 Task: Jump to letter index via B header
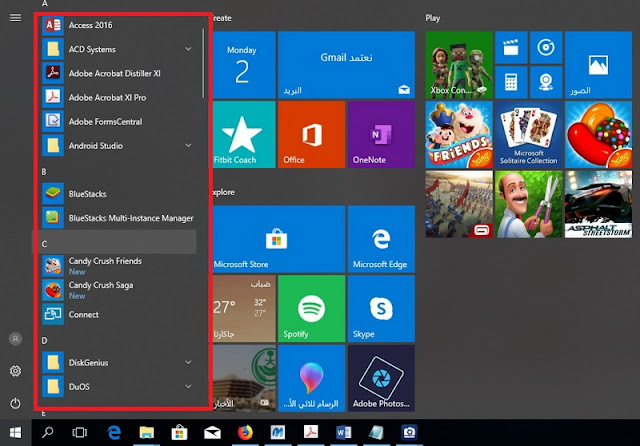[x=44, y=172]
